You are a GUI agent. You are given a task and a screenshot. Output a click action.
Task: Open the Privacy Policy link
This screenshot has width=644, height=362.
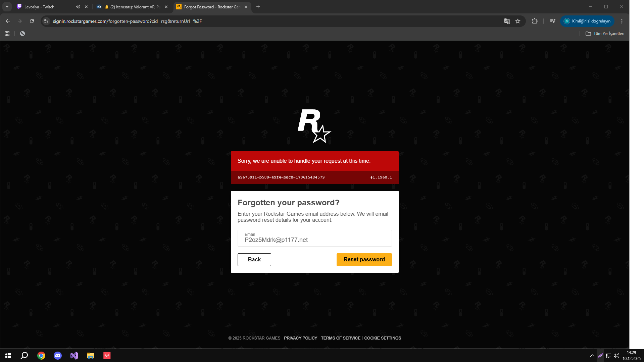click(x=301, y=338)
